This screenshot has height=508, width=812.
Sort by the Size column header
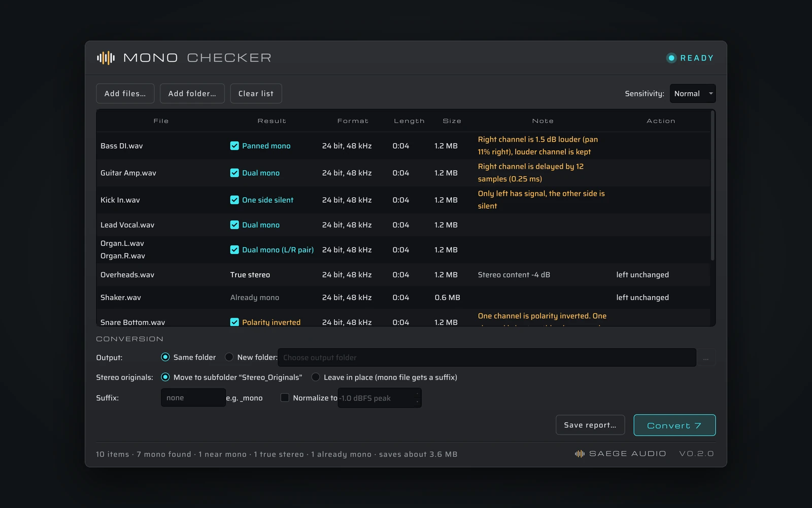coord(452,121)
